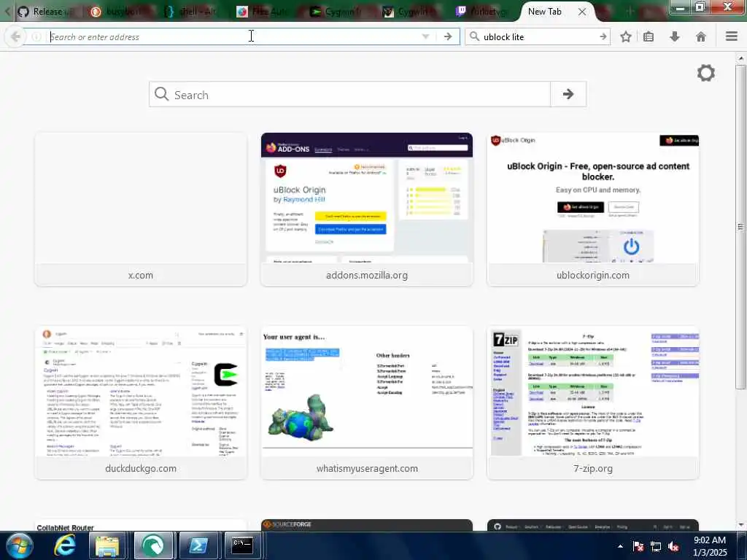The image size is (747, 560).
Task: Open new tab page settings gear
Action: pyautogui.click(x=706, y=73)
